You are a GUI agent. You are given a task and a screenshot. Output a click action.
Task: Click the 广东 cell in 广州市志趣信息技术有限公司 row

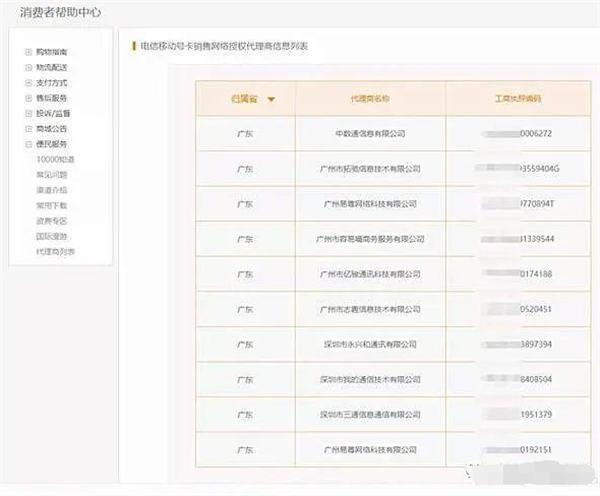(x=245, y=310)
